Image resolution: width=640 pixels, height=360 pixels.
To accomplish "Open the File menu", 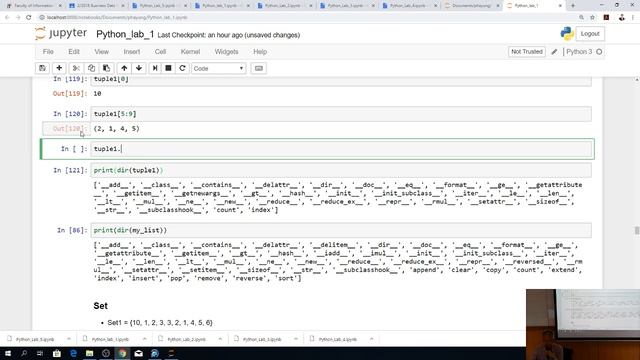I will coord(48,52).
